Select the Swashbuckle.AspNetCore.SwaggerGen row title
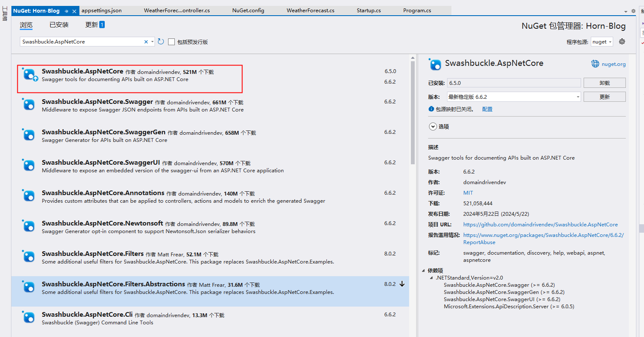This screenshot has height=337, width=644. coord(103,132)
